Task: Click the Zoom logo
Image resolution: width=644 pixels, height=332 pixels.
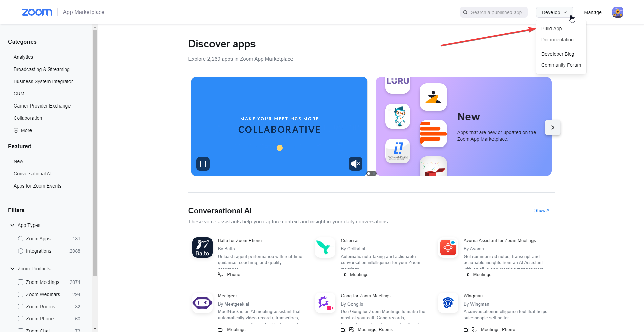Action: (x=37, y=12)
